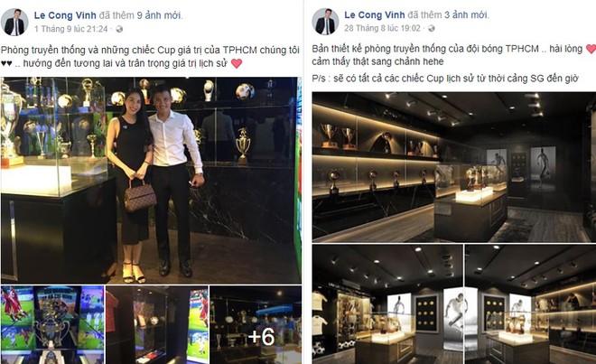This screenshot has width=596, height=364.
Task: Open the large silver cup thumbnail
Action: click(52, 325)
